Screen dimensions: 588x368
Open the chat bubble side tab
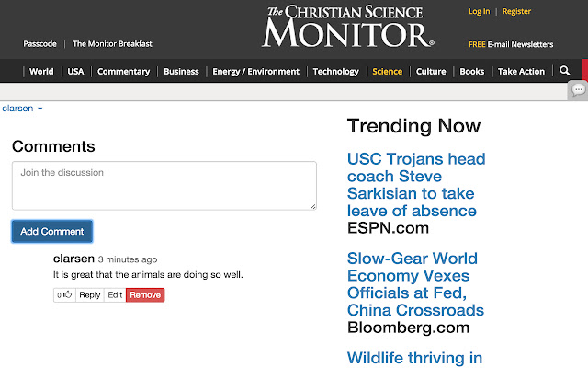(578, 89)
